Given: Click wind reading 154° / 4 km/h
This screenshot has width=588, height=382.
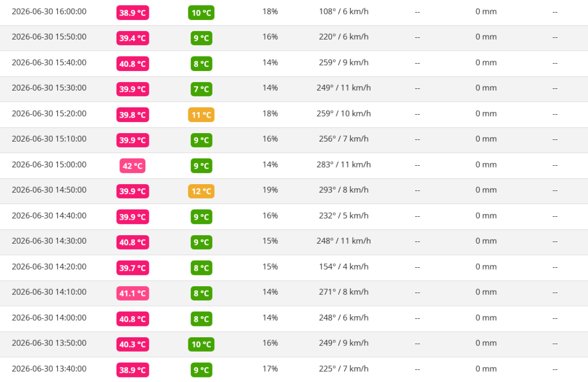Looking at the screenshot, I should [343, 267].
